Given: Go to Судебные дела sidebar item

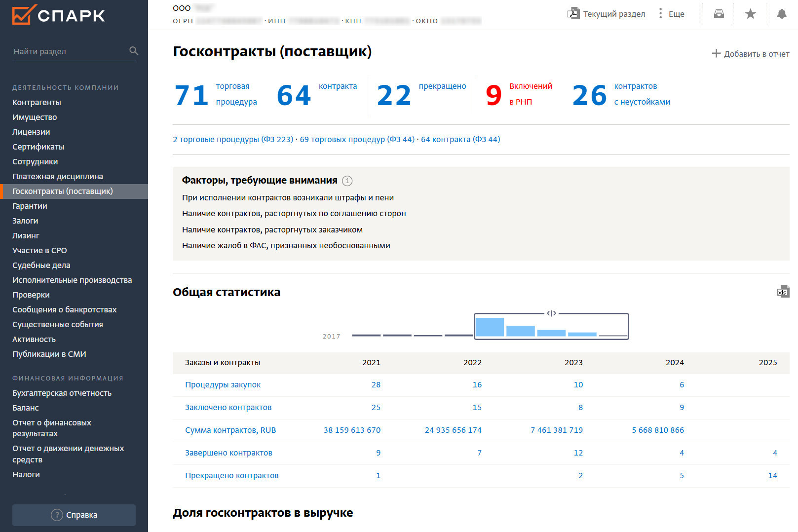Looking at the screenshot, I should click(41, 265).
